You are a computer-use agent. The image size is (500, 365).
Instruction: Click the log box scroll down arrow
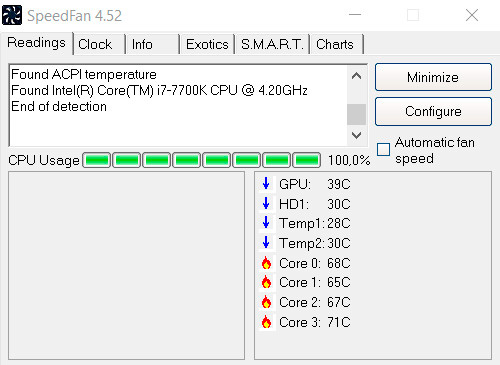click(x=356, y=135)
